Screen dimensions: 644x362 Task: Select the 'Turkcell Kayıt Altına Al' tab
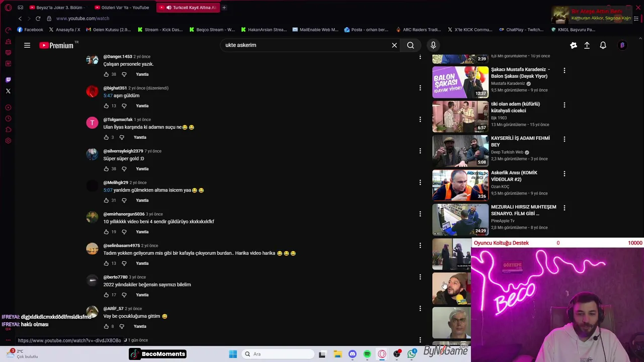tap(188, 8)
